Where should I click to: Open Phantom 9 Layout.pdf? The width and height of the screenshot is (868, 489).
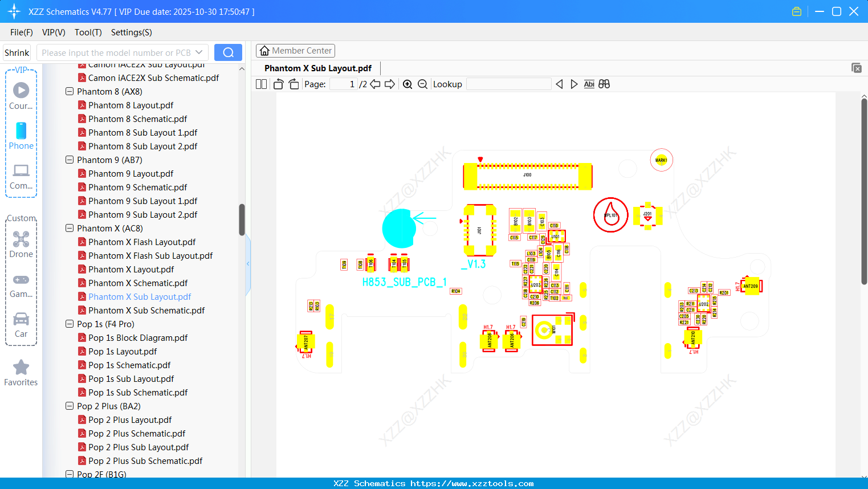[131, 173]
